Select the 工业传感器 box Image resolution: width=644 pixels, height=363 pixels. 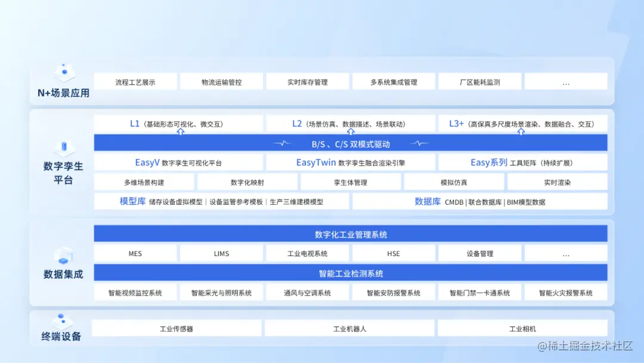pyautogui.click(x=177, y=328)
